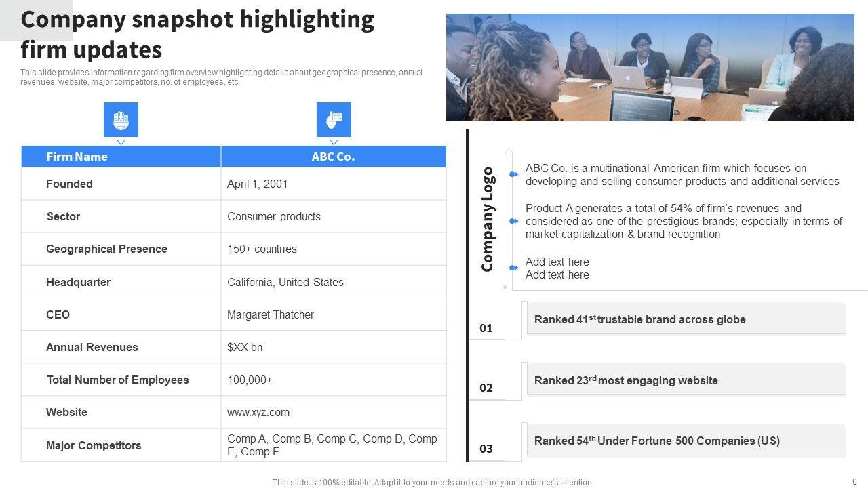Click the slide title Company snapshot heading

(197, 35)
